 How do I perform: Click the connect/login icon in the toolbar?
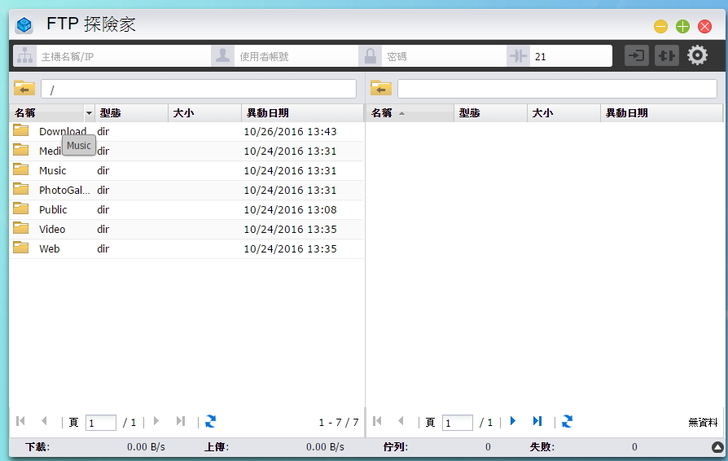coord(636,56)
